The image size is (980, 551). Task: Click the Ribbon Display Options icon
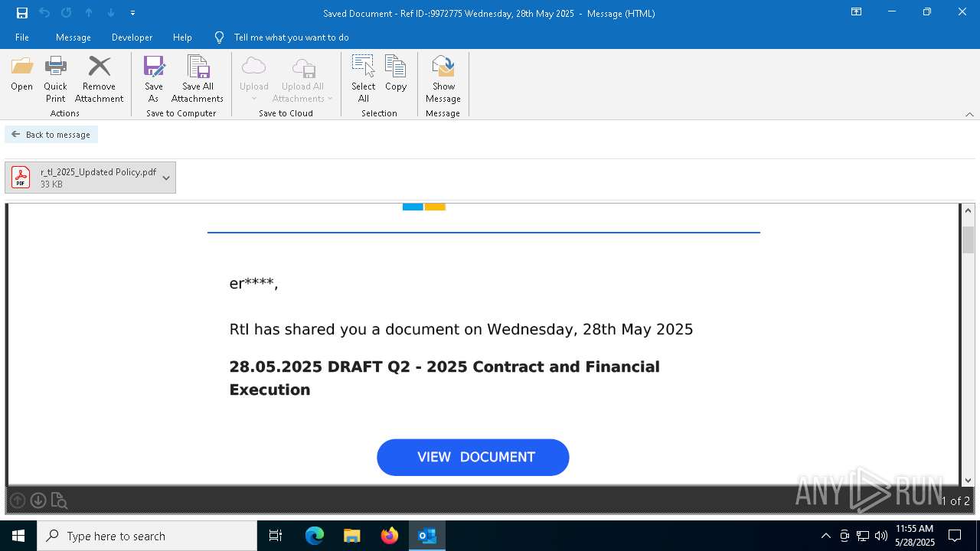click(857, 12)
